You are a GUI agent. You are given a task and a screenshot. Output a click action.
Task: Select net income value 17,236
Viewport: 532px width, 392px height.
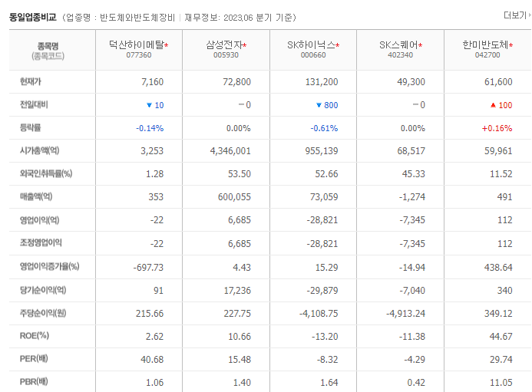tap(237, 291)
